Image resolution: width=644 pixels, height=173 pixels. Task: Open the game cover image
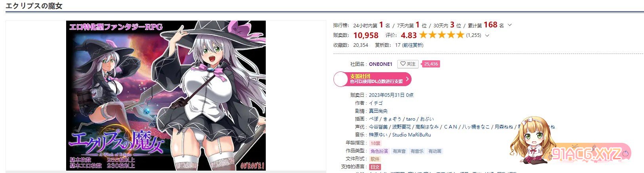[166, 96]
